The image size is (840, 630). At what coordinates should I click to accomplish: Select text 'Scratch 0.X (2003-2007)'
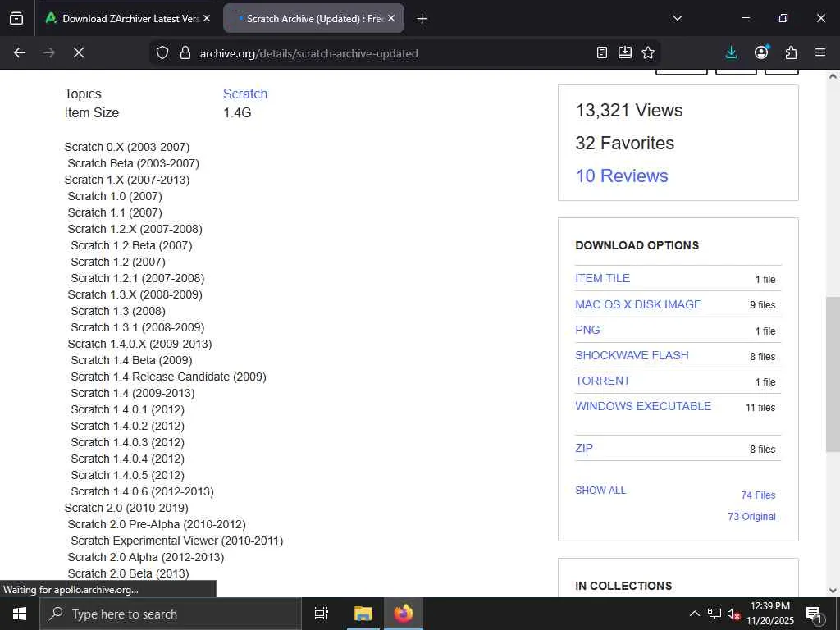tap(127, 147)
